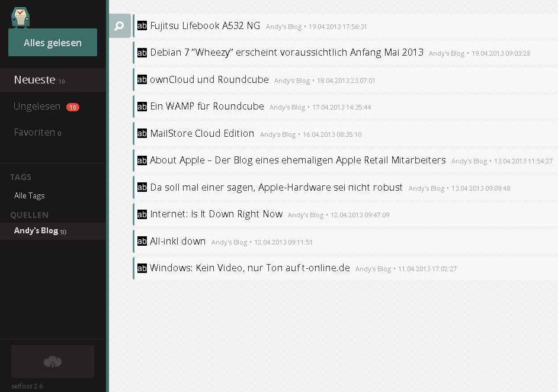Open Windows: Kein Video article
Screen dimensions: 558x392
point(249,268)
